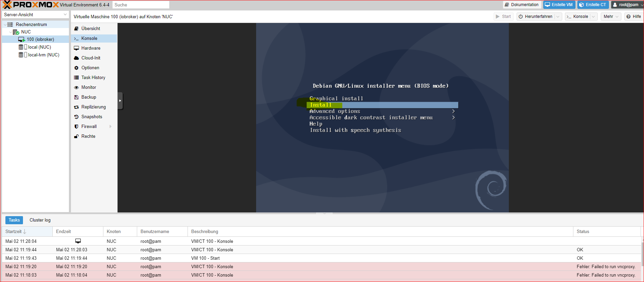Select Graphical install in console menu
Image resolution: width=644 pixels, height=282 pixels.
[x=336, y=99]
